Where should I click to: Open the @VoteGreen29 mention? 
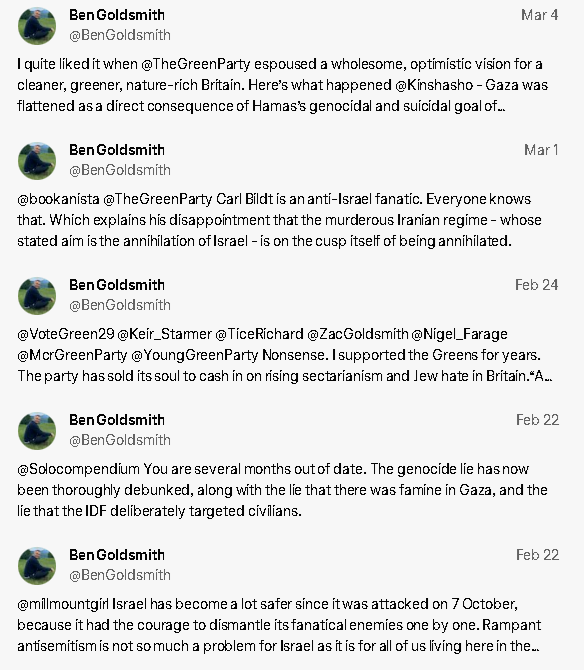66,334
